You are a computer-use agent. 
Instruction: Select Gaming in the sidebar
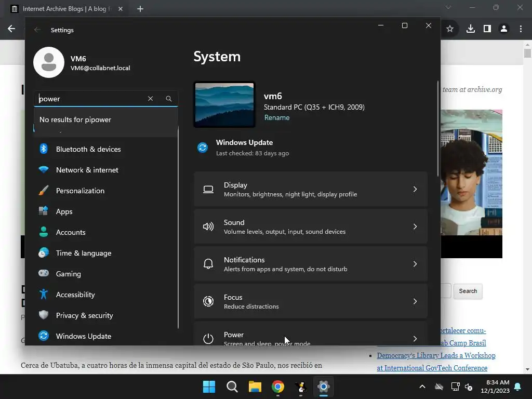click(105, 274)
